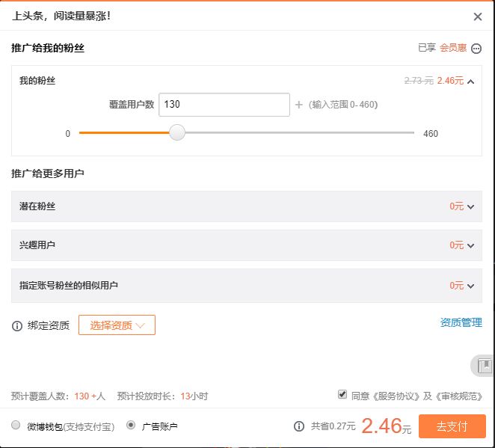Focus the 覆盖用户数 input field

coord(224,105)
